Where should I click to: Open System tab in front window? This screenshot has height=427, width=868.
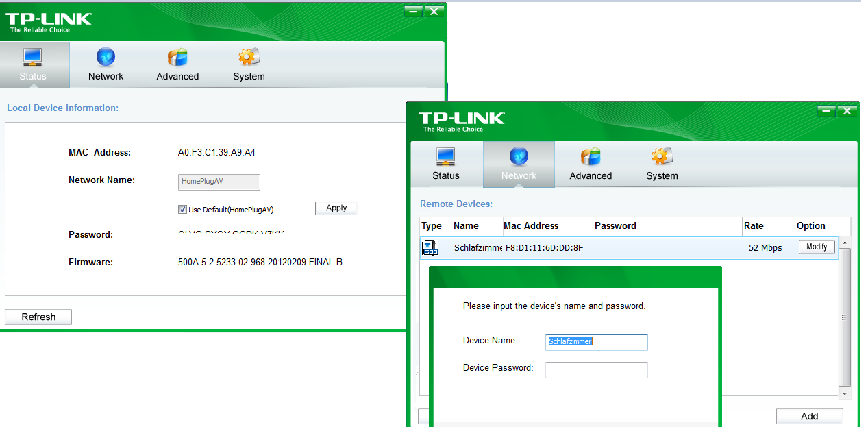point(662,164)
